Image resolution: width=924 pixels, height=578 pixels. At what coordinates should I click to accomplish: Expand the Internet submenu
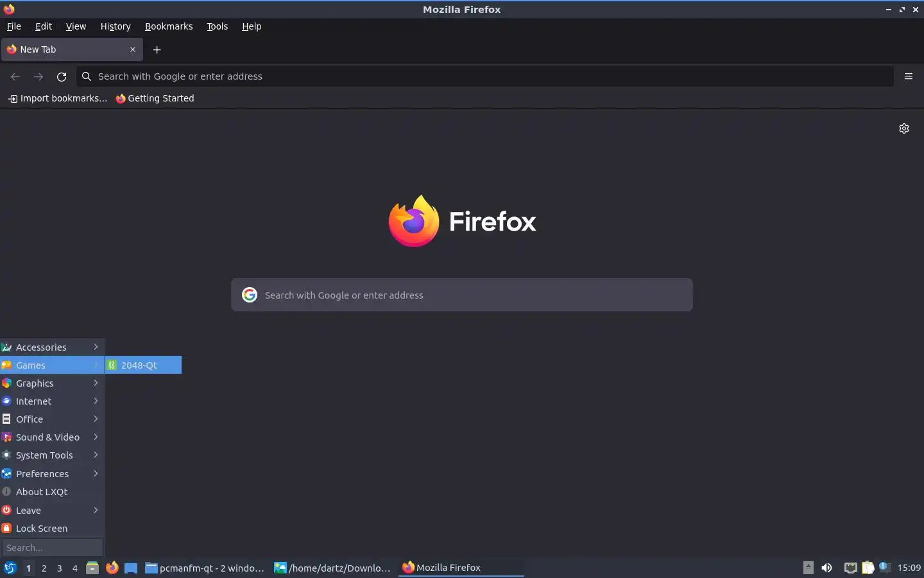[52, 401]
